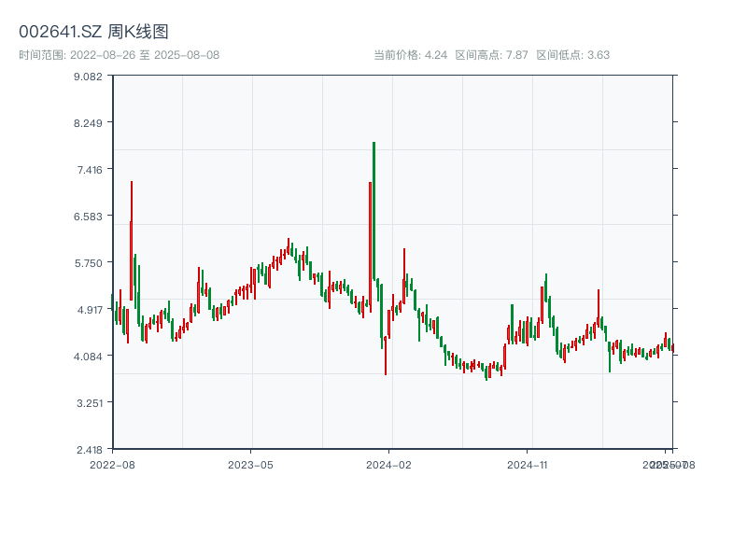Click the interval high label 区间高点: 7.87
The width and height of the screenshot is (747, 560).
coord(491,55)
